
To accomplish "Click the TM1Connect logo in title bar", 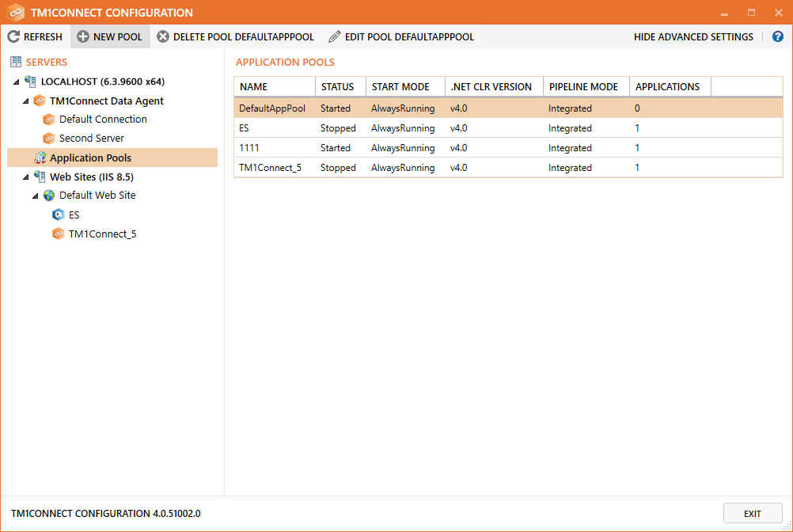I will click(16, 12).
